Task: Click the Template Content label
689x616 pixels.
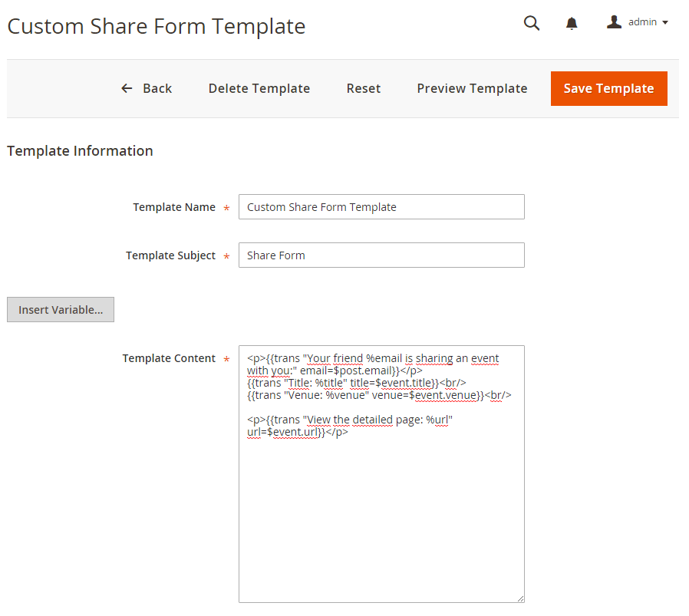Action: click(x=169, y=358)
